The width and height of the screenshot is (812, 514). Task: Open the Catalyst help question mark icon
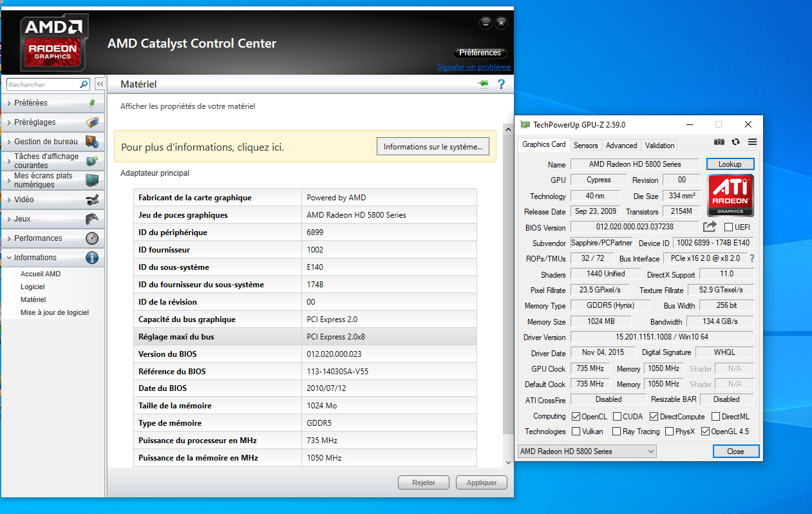tap(501, 84)
